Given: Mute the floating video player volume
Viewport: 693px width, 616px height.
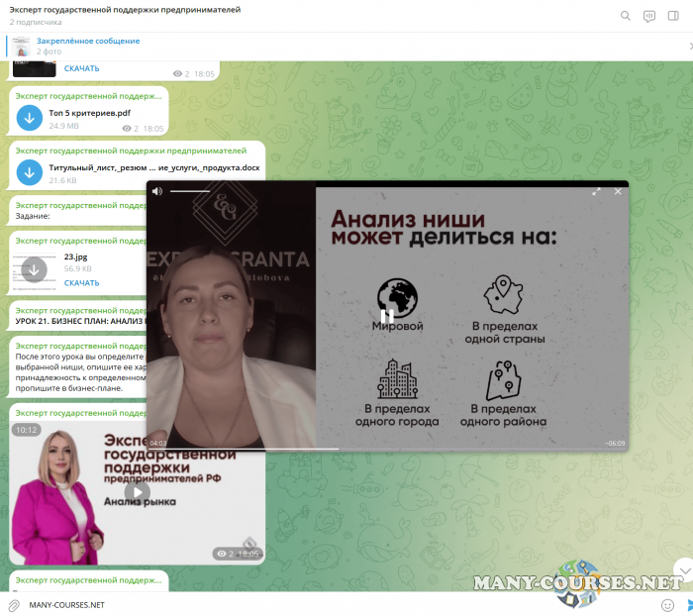Looking at the screenshot, I should pyautogui.click(x=157, y=191).
